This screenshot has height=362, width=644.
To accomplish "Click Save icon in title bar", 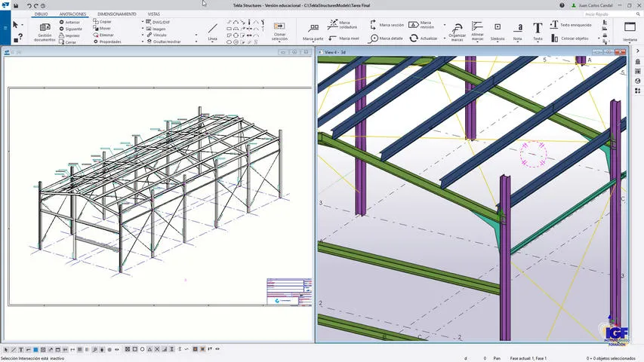I will (16, 6).
